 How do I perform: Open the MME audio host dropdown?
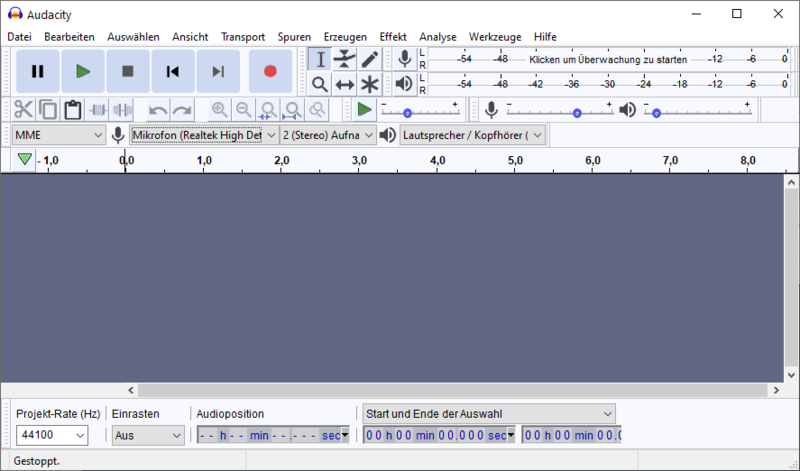click(59, 135)
